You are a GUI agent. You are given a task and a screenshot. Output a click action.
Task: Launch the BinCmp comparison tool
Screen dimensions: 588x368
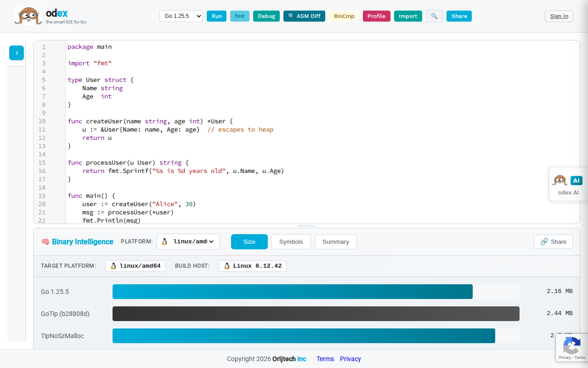344,16
